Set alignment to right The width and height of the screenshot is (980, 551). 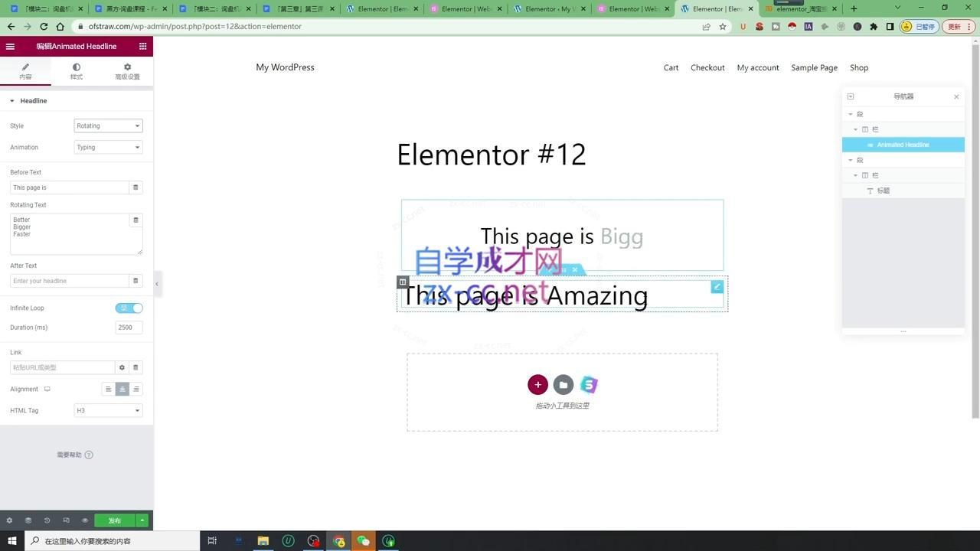136,390
